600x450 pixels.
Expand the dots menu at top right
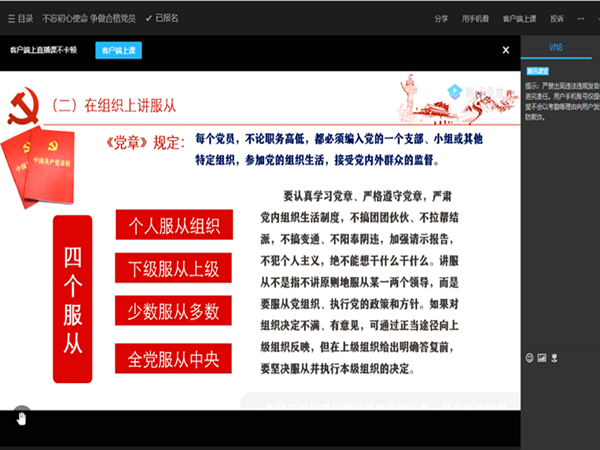(x=581, y=18)
